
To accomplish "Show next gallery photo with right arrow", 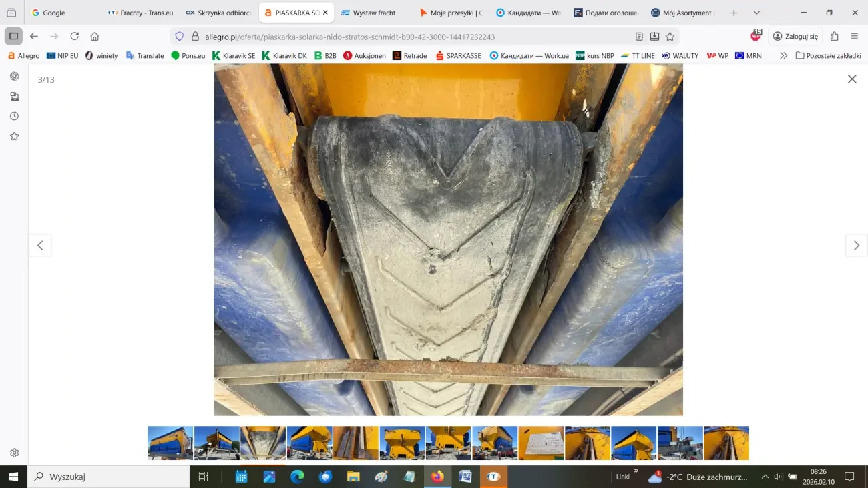I will click(856, 246).
